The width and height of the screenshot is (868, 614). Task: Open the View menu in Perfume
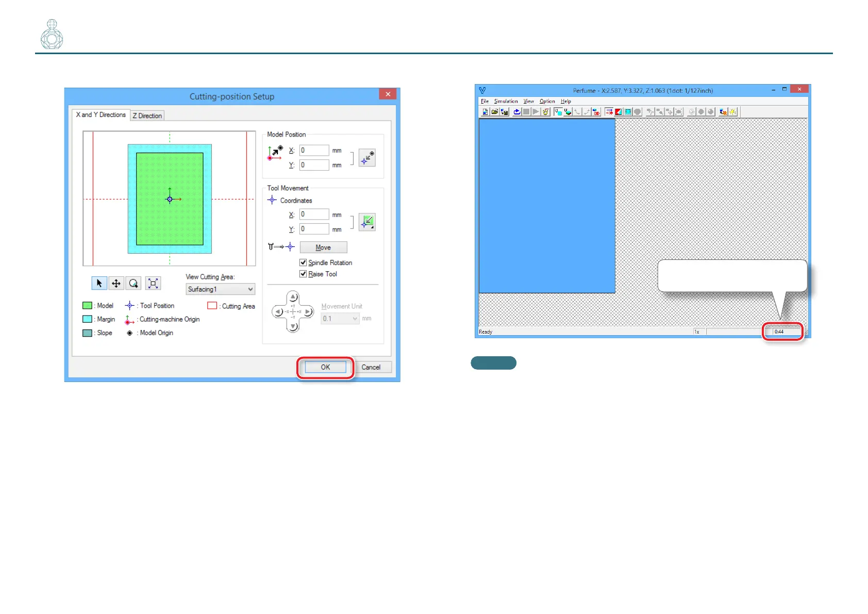click(x=529, y=101)
